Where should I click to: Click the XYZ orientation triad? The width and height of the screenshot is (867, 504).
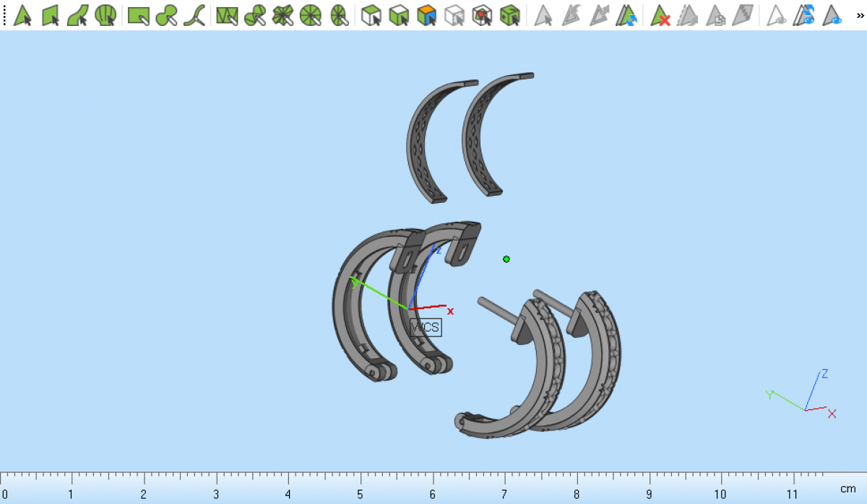coord(806,396)
